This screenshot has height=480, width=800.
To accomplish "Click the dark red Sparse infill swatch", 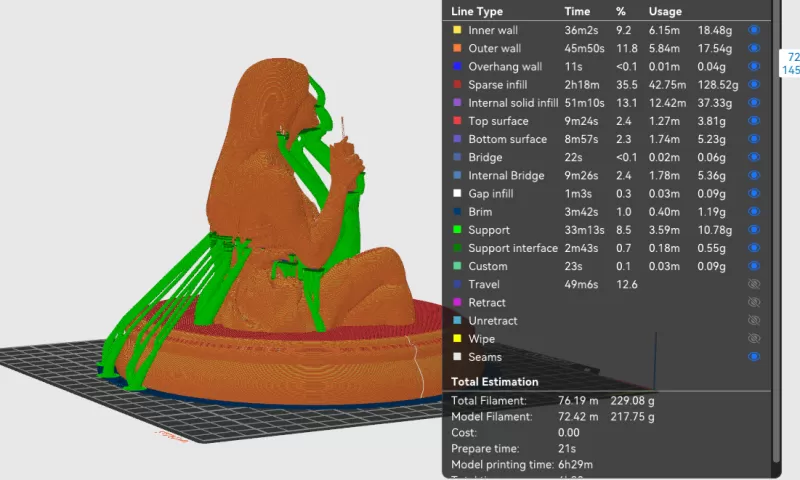I will tap(457, 84).
